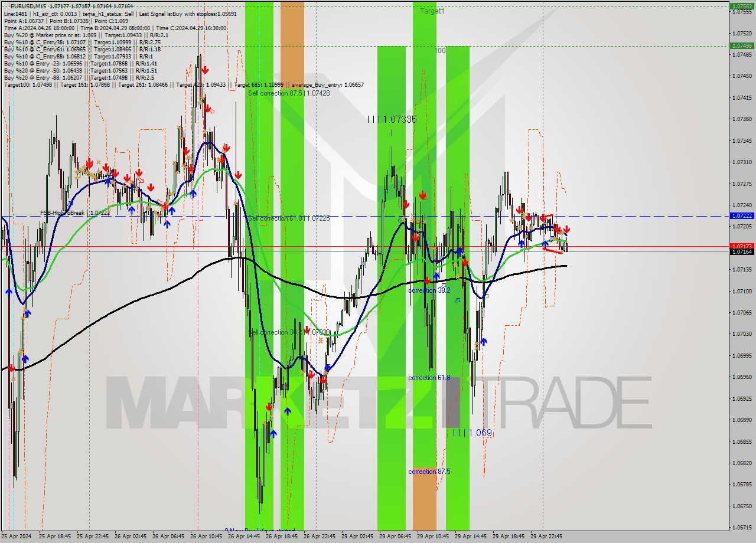Screen dimensions: 756x543
Task: Click 1.06750 on the price axis
Action: tap(742, 506)
